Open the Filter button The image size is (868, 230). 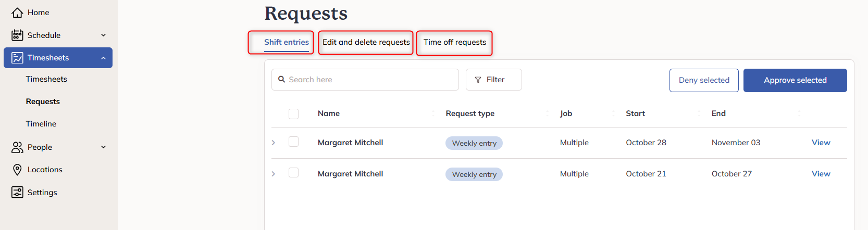(x=493, y=80)
